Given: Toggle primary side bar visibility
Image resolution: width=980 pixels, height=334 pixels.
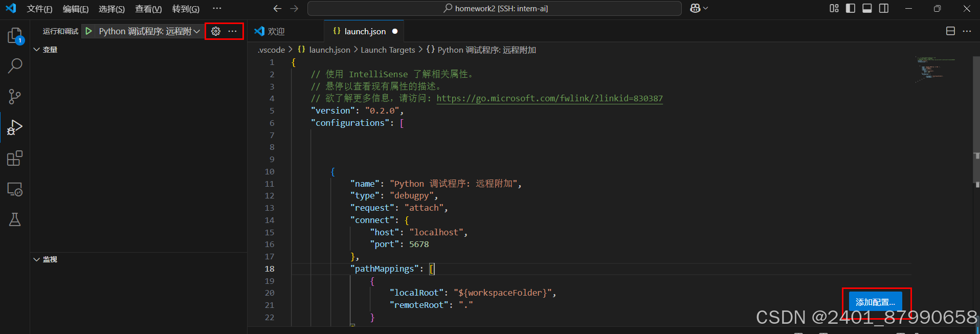Looking at the screenshot, I should pyautogui.click(x=851, y=8).
